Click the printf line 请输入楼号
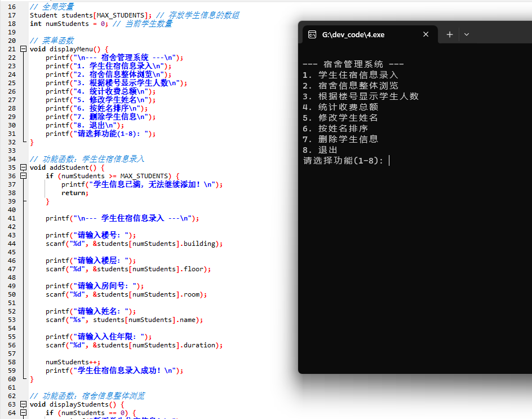This screenshot has width=532, height=419. (91, 235)
